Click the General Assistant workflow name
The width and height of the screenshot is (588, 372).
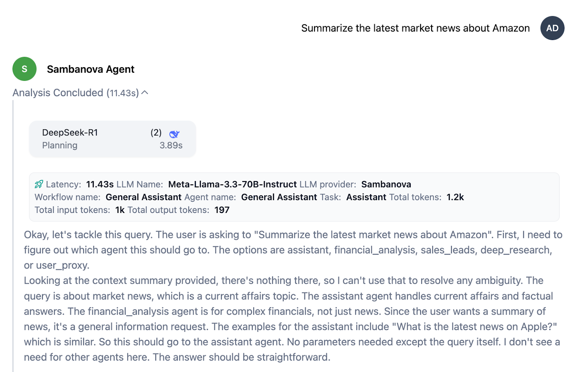click(x=143, y=197)
